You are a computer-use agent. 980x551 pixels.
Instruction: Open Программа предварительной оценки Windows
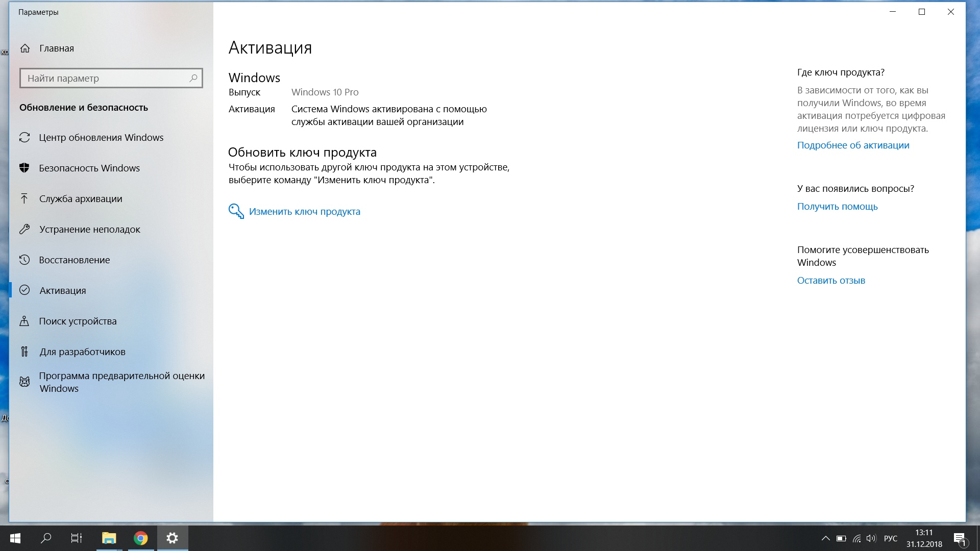[x=122, y=382]
